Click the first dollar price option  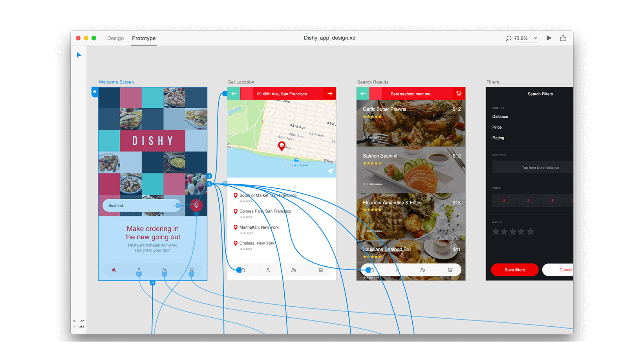(504, 201)
